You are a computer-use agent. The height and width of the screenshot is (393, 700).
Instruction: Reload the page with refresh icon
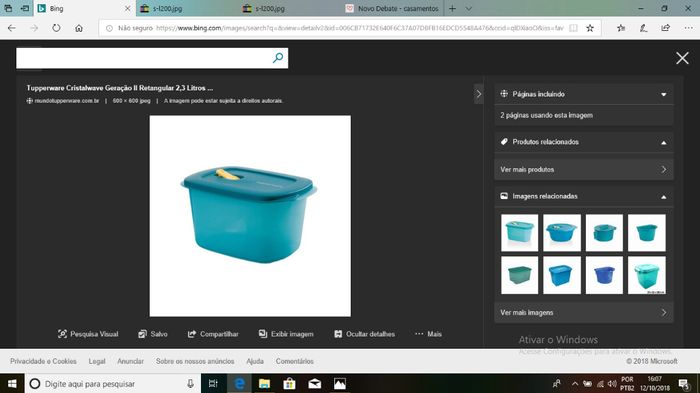[56, 28]
